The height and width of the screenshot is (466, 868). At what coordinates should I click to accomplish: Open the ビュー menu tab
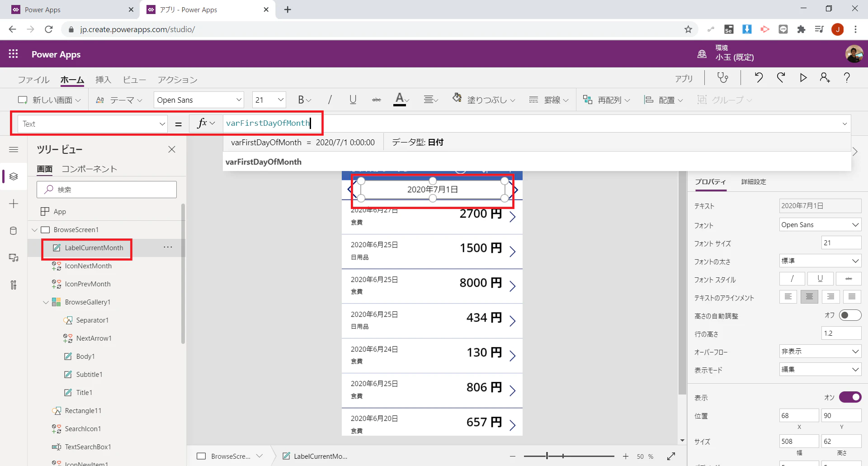[135, 80]
